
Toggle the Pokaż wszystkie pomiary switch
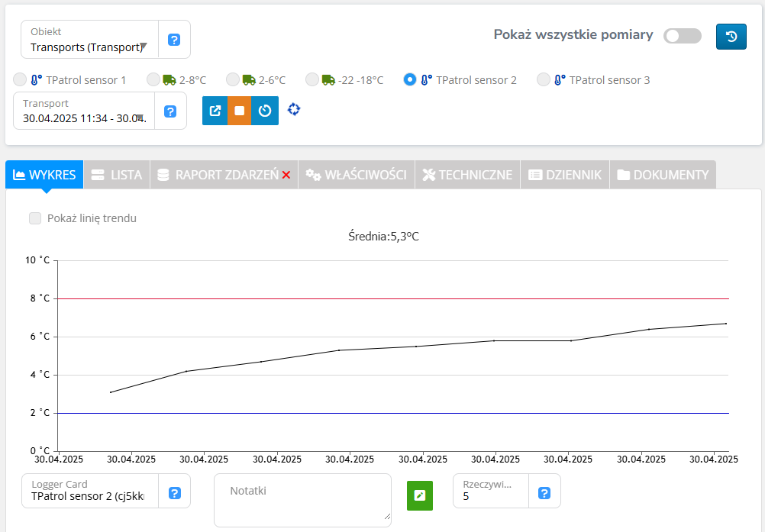click(x=681, y=36)
